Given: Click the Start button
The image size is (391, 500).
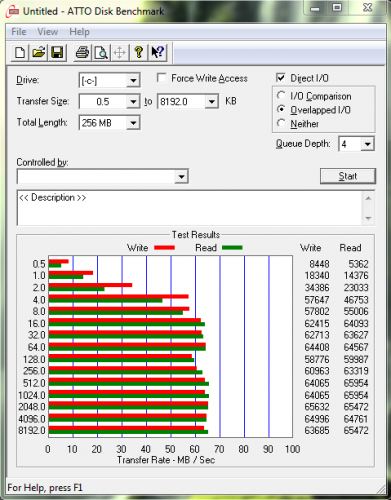Looking at the screenshot, I should 348,176.
